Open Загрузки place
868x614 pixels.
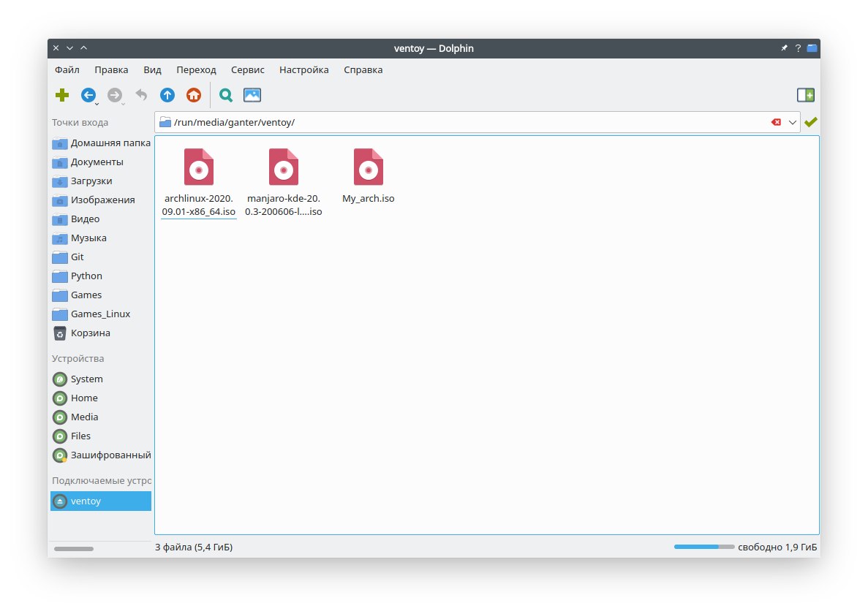(x=101, y=181)
